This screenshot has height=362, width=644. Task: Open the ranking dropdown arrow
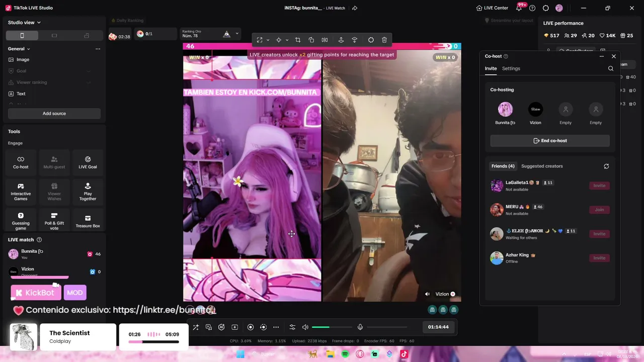click(x=237, y=34)
